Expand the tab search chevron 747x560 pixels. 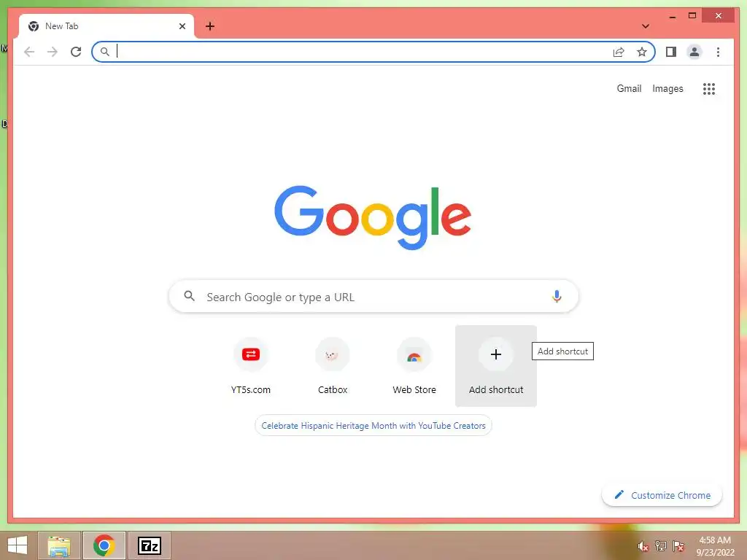pos(645,26)
